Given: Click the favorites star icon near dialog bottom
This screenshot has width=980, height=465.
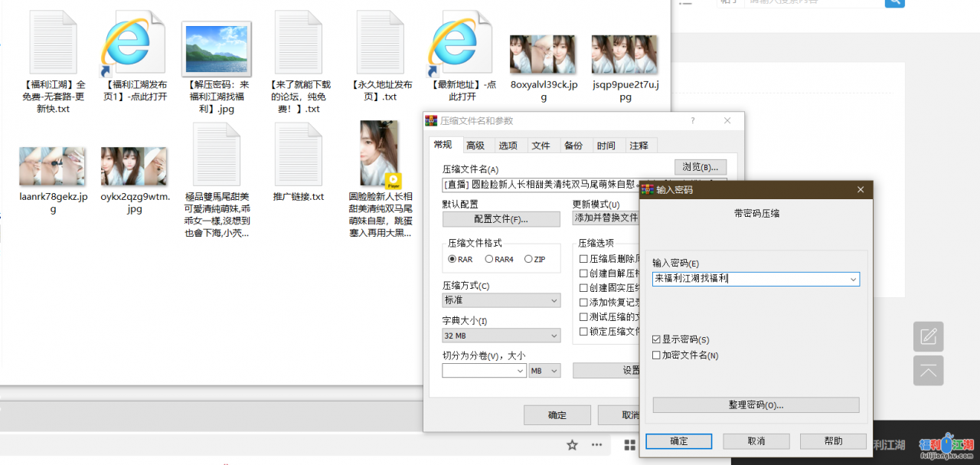Looking at the screenshot, I should pos(571,444).
